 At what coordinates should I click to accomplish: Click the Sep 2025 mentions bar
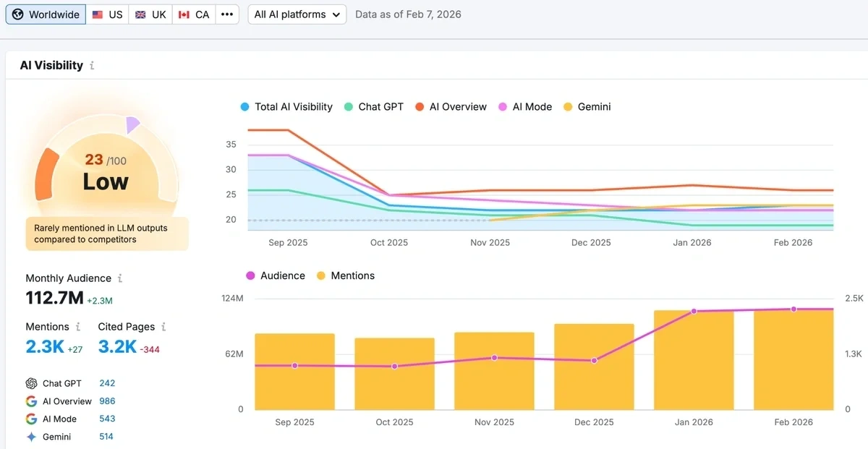[294, 372]
